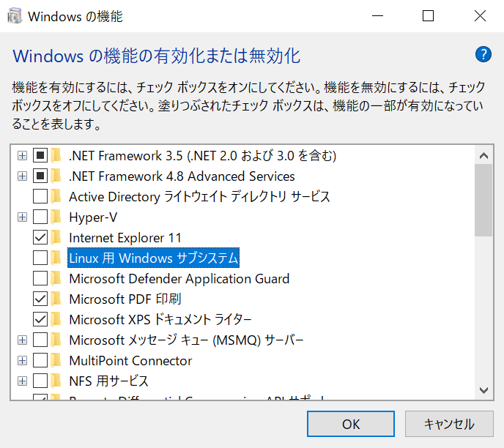Screen dimensions: 504x448
Task: Uncheck the Internet Explorer 11 checkbox
Action: tap(40, 238)
